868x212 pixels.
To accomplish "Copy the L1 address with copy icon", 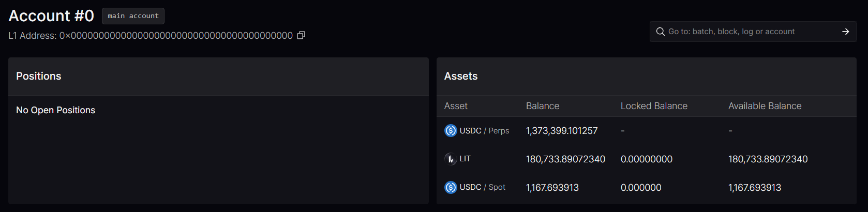I will click(x=301, y=35).
